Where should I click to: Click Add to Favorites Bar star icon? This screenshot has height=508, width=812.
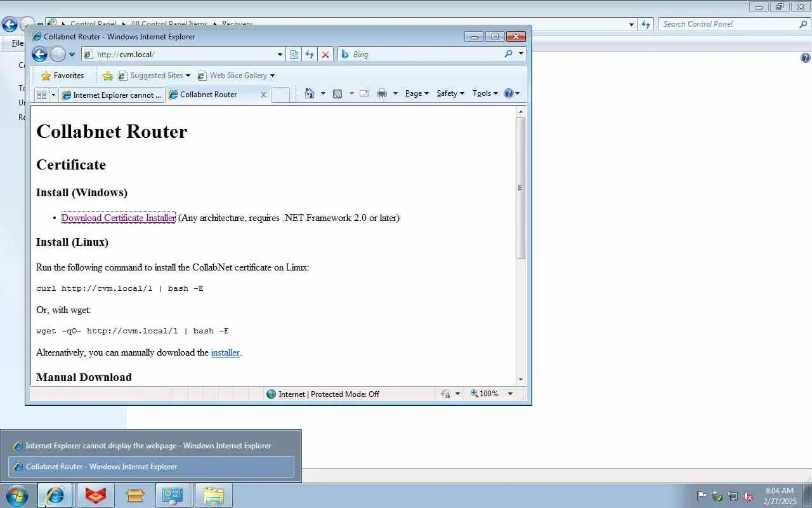(x=107, y=76)
